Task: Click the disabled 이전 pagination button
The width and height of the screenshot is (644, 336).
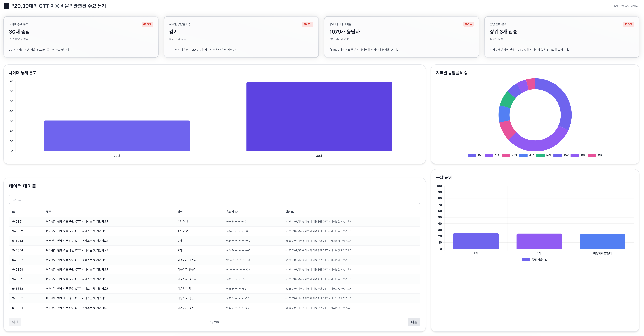Action: (x=15, y=322)
